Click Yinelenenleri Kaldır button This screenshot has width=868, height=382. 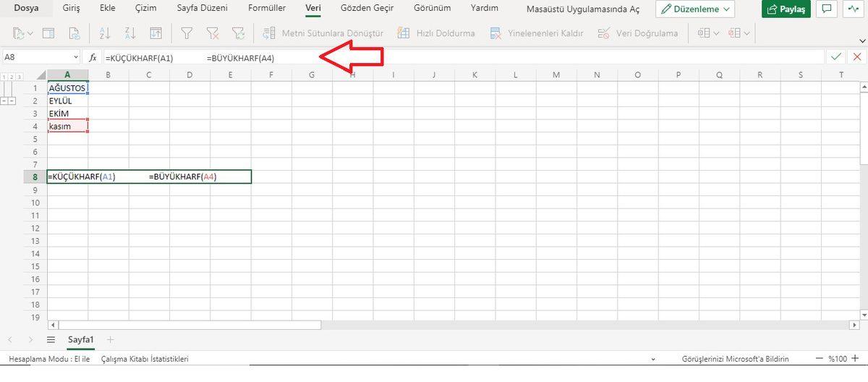point(537,33)
